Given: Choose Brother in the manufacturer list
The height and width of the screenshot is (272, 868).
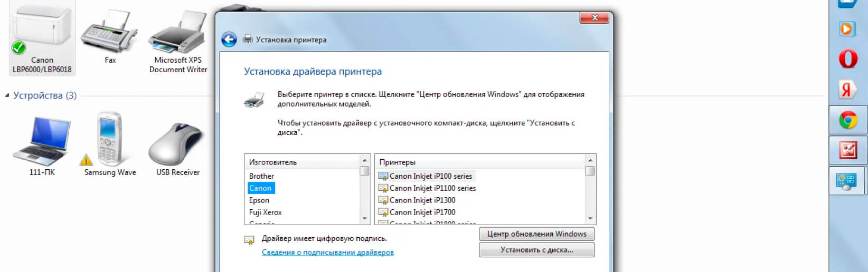Looking at the screenshot, I should (x=261, y=176).
